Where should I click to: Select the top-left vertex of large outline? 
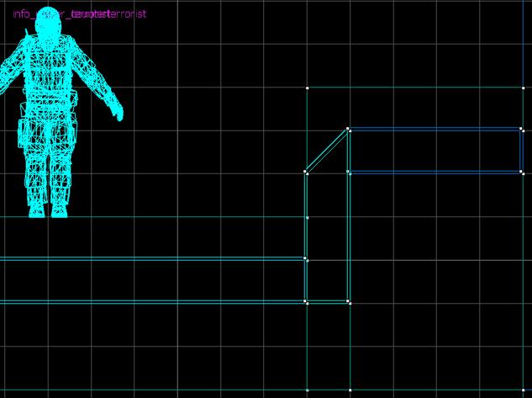tap(308, 88)
